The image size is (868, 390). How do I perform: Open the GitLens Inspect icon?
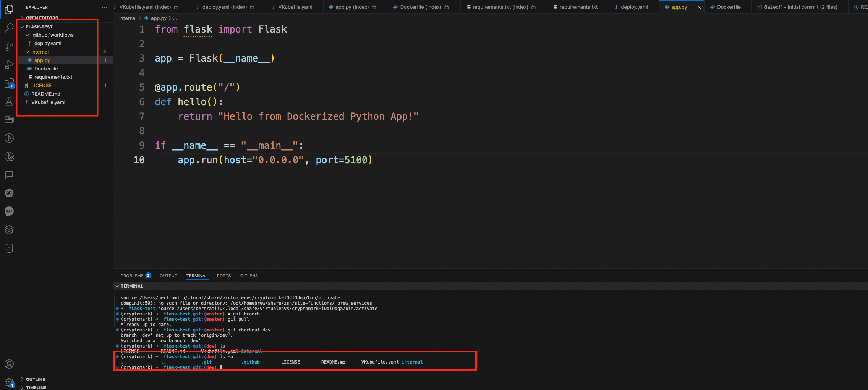click(9, 156)
